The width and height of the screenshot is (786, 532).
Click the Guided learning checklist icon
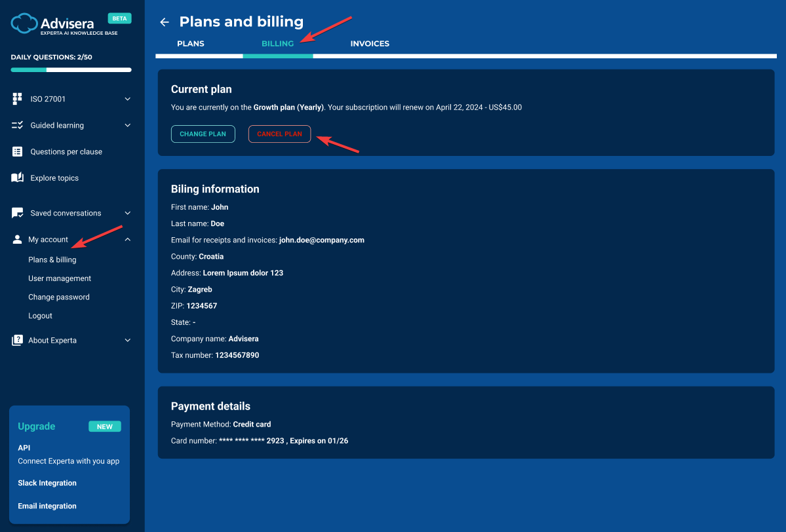click(x=18, y=125)
